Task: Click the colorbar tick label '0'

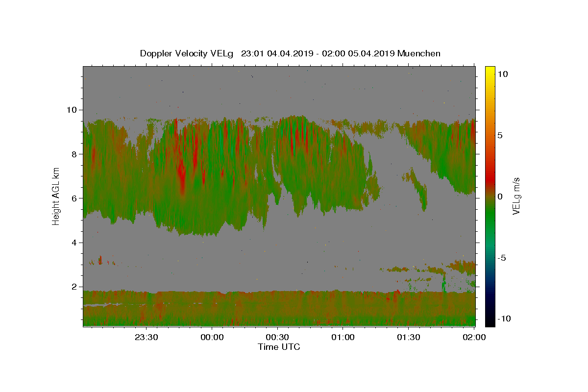Action: click(500, 196)
